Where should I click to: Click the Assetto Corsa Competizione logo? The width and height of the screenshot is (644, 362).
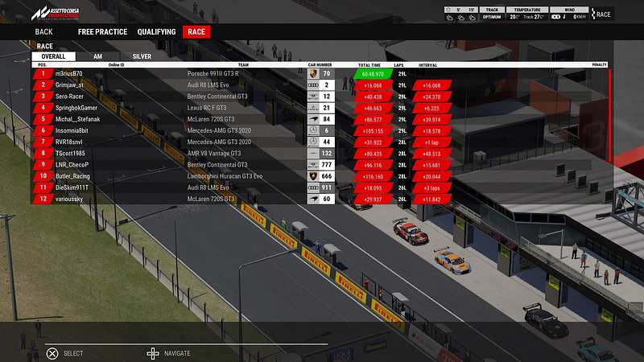[55, 13]
